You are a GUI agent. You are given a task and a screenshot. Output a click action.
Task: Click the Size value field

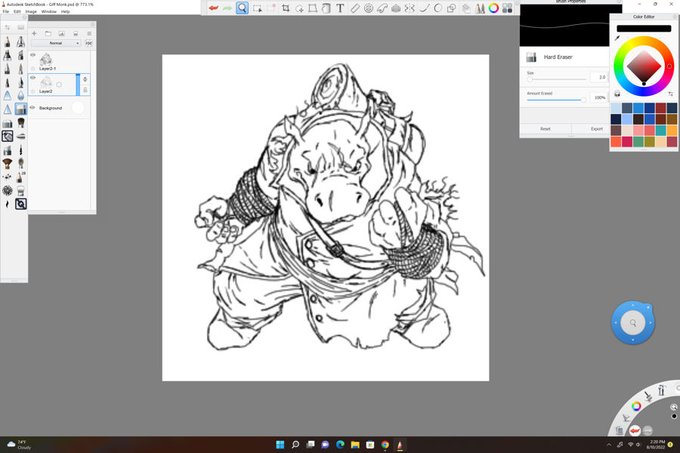pyautogui.click(x=598, y=77)
